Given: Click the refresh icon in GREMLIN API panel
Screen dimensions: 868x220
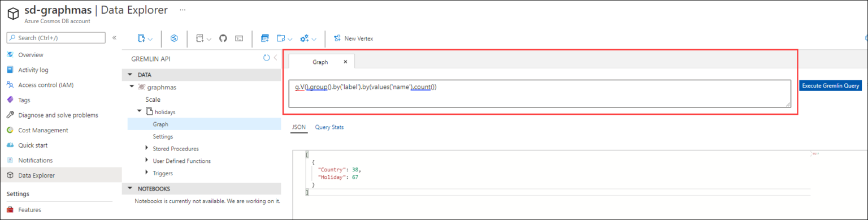Looking at the screenshot, I should 267,58.
